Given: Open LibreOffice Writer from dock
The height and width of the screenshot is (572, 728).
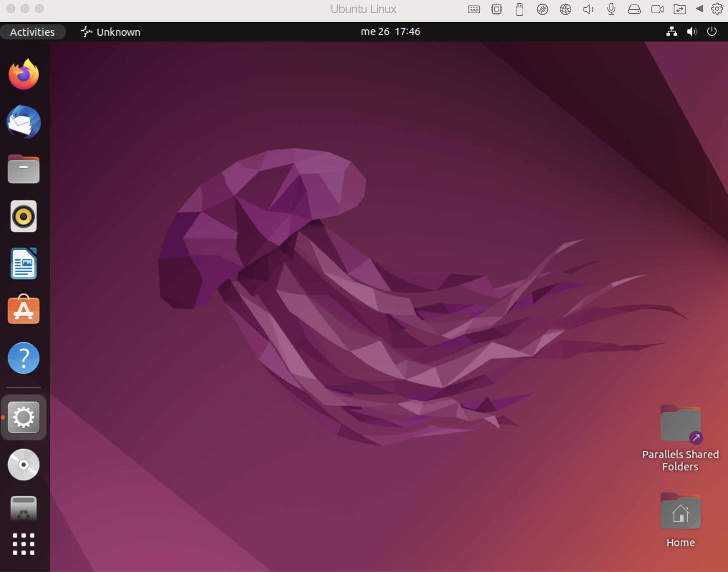Looking at the screenshot, I should [x=24, y=264].
